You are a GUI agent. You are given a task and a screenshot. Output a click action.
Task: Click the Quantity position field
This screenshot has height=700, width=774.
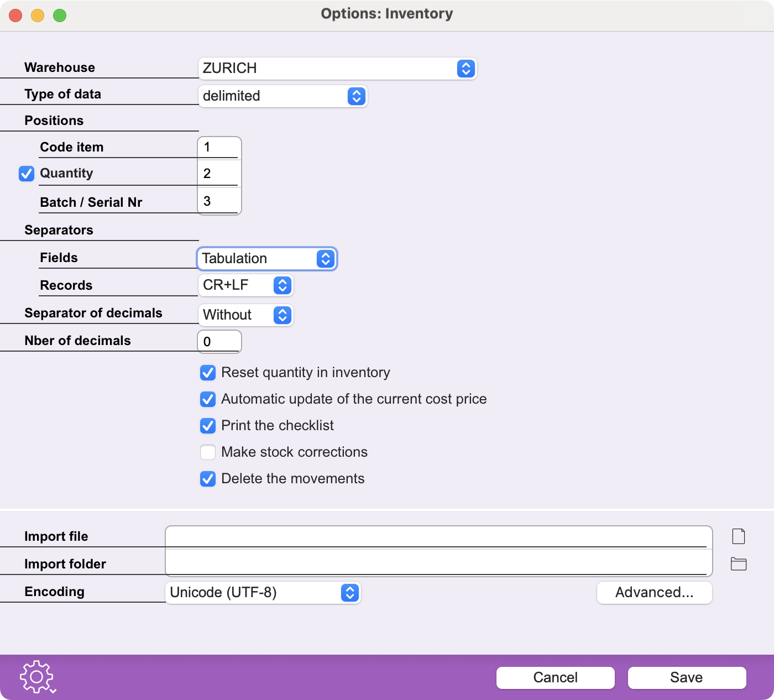click(x=219, y=174)
